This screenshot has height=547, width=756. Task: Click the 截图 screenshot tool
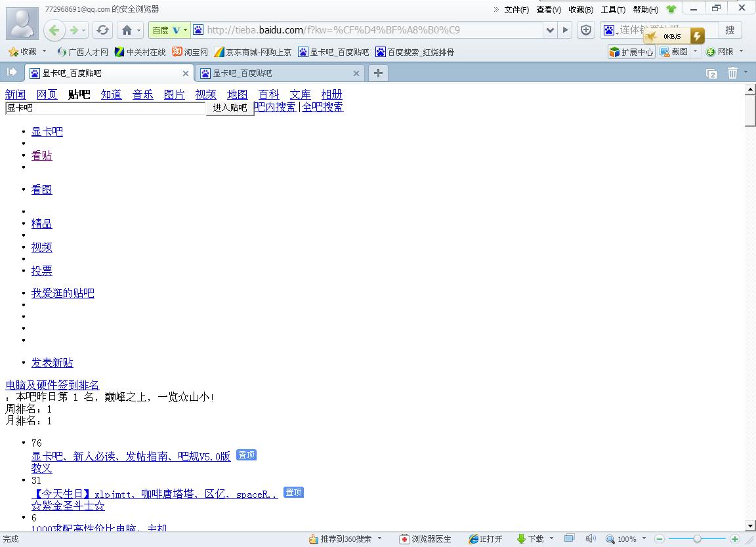(674, 52)
